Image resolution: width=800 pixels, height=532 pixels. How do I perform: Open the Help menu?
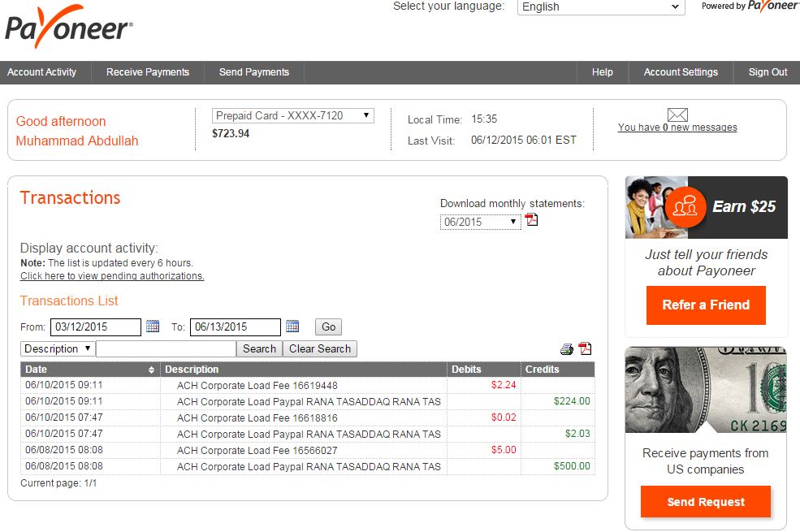[603, 72]
